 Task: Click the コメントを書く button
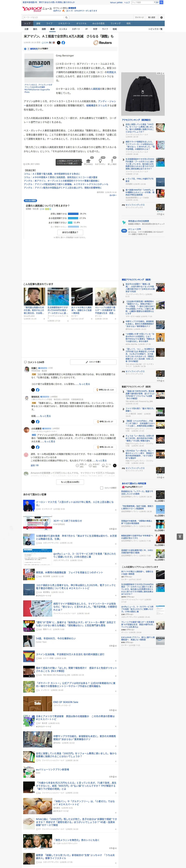[93, 362]
